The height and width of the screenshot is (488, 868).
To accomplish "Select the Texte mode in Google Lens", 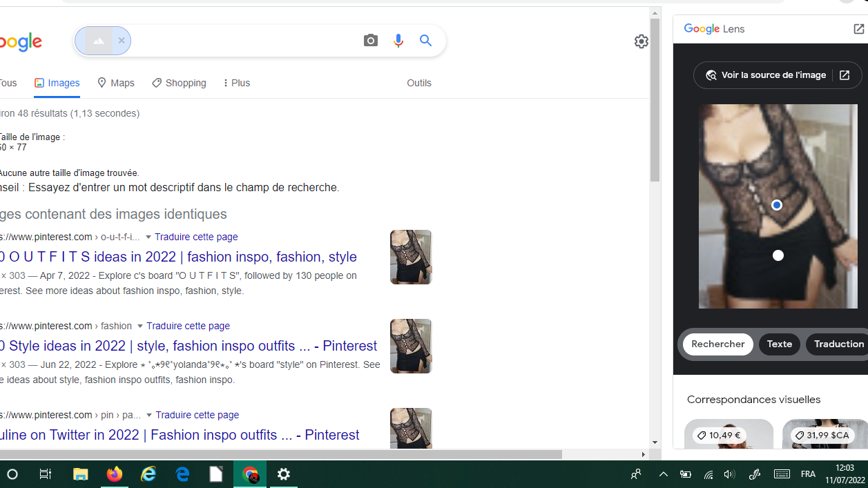I will coord(780,344).
